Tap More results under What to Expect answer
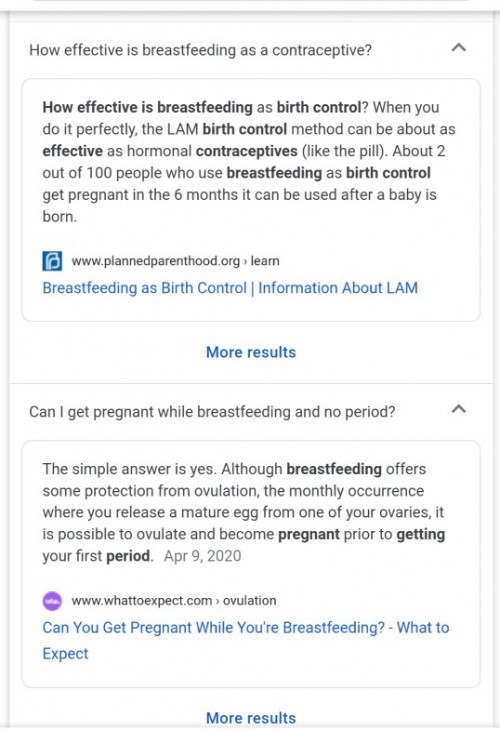The height and width of the screenshot is (730, 500). [251, 717]
